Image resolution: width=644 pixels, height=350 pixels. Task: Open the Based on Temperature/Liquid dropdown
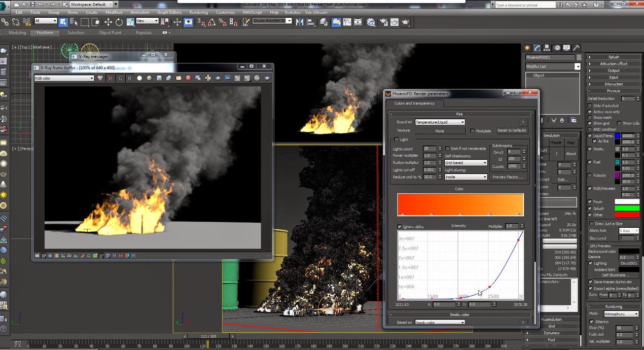click(440, 122)
